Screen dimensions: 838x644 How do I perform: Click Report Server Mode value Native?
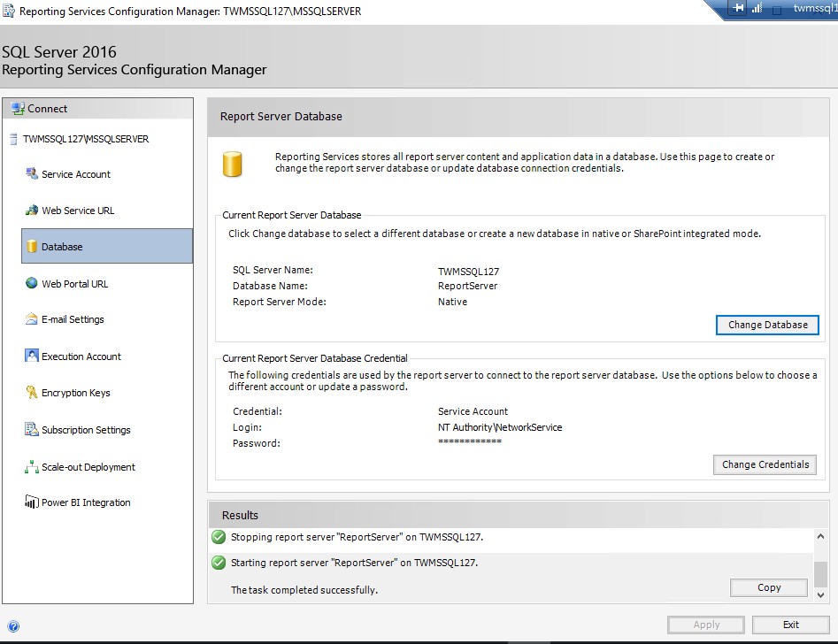pyautogui.click(x=452, y=302)
